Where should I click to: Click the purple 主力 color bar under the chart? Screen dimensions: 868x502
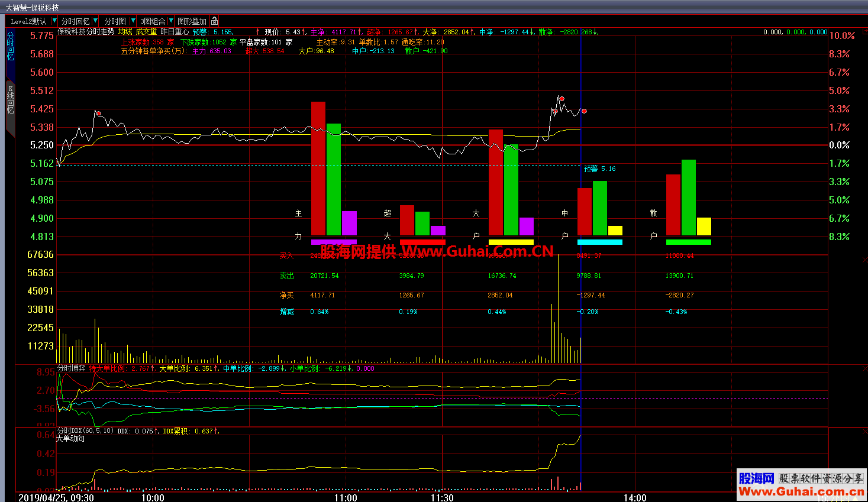click(x=334, y=242)
